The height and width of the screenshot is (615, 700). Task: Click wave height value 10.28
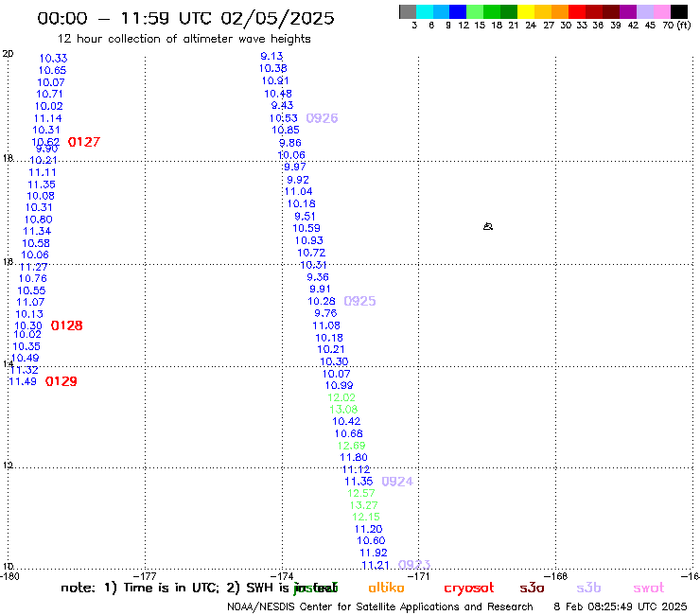point(322,302)
